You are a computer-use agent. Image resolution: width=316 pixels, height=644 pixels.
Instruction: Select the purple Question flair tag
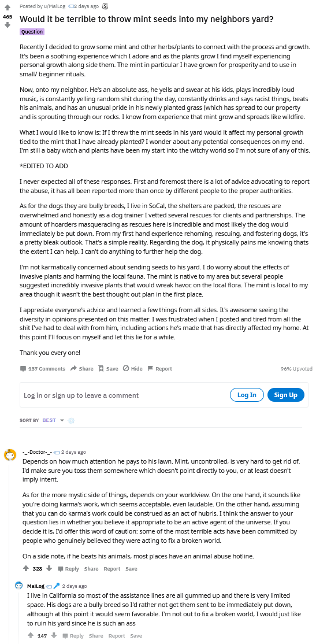coord(32,32)
